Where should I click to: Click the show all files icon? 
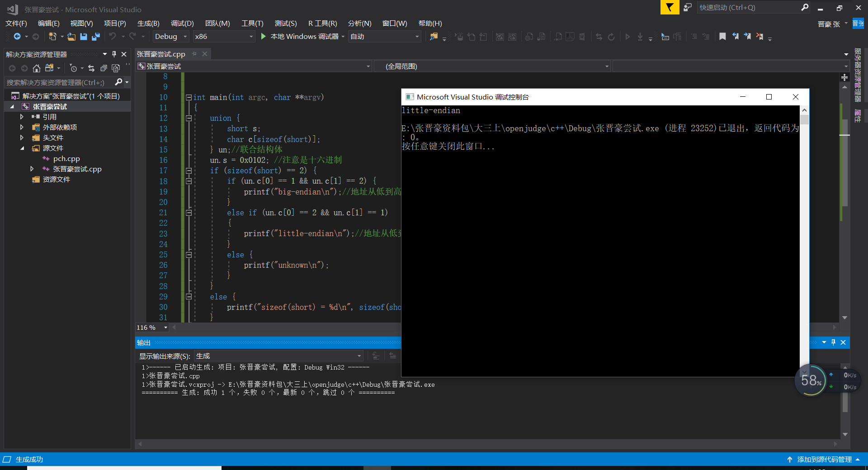click(x=116, y=68)
